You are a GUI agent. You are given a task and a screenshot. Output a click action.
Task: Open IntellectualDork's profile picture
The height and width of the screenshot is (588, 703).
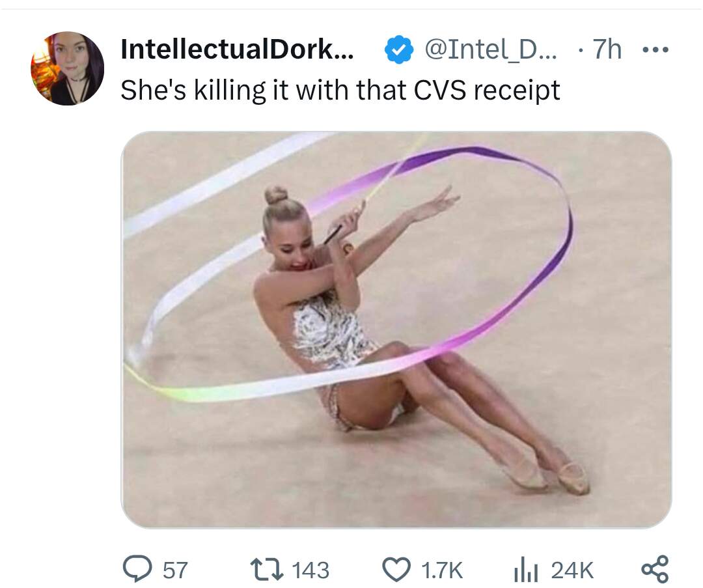pos(67,68)
